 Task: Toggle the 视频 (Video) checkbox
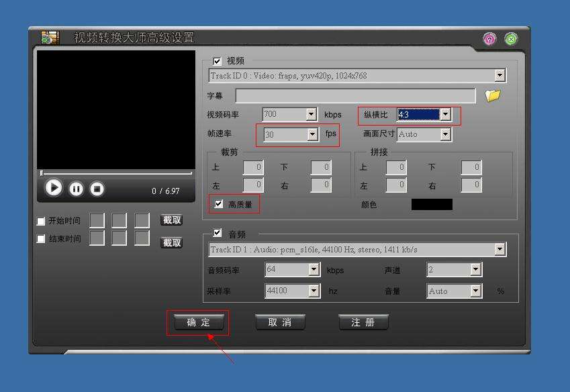(217, 61)
